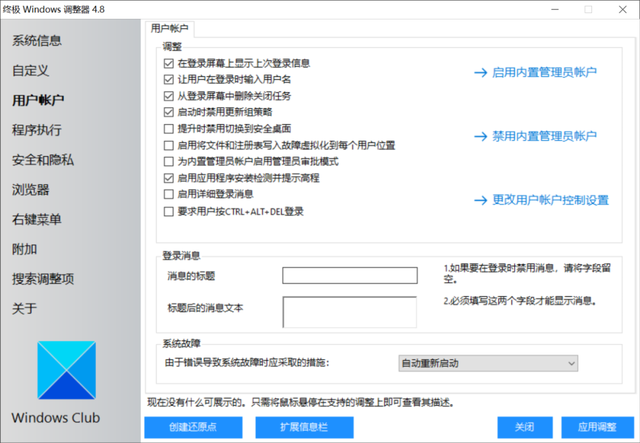Uncheck 启动时禁用更新组策略

coord(169,112)
